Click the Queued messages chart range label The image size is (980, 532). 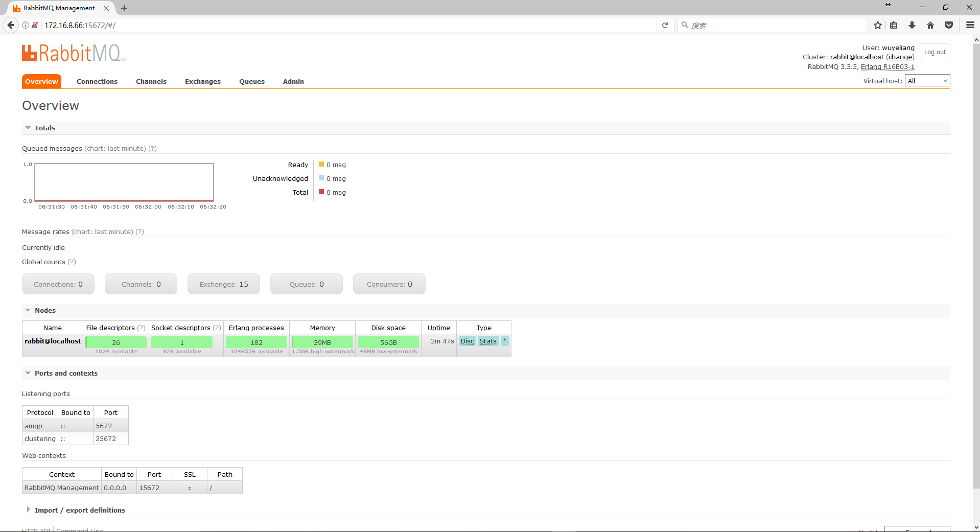pyautogui.click(x=115, y=149)
